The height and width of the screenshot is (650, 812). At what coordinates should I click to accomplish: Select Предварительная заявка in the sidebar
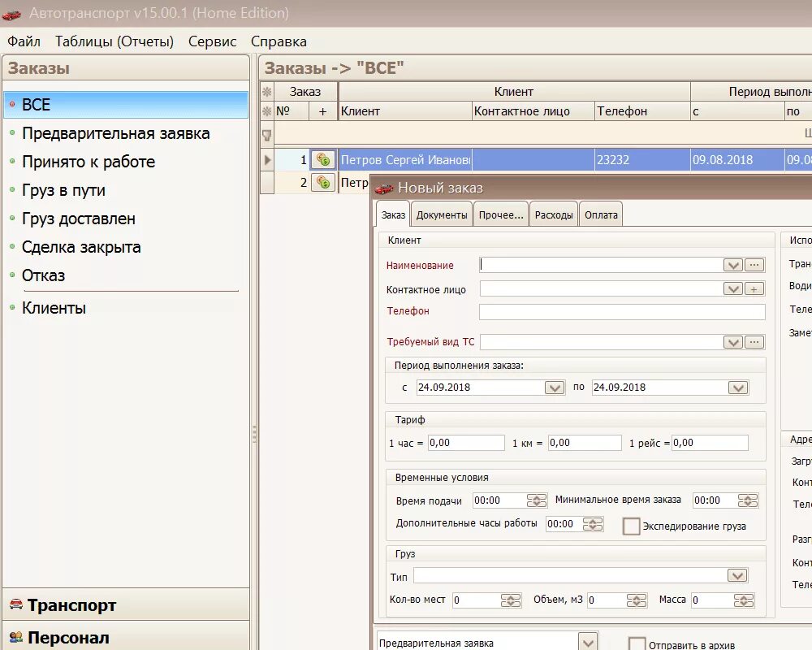[115, 134]
